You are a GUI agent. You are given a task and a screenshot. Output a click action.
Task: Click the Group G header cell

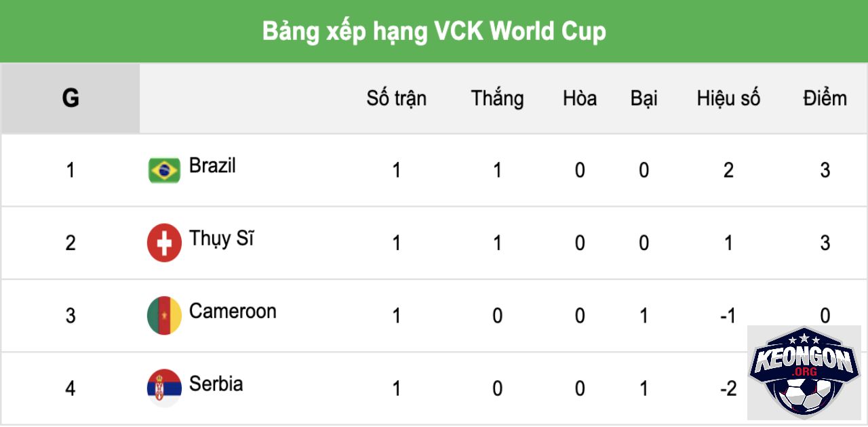coord(71,98)
